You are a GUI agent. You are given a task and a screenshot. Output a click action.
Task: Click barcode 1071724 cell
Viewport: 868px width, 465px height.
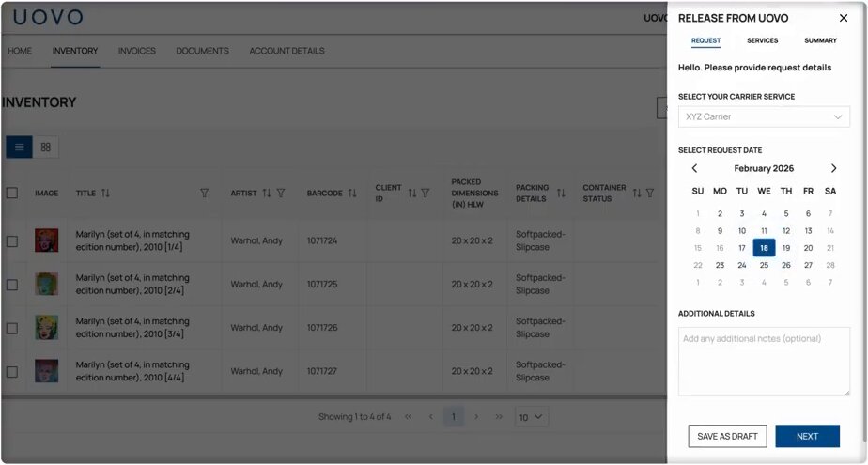(x=322, y=240)
